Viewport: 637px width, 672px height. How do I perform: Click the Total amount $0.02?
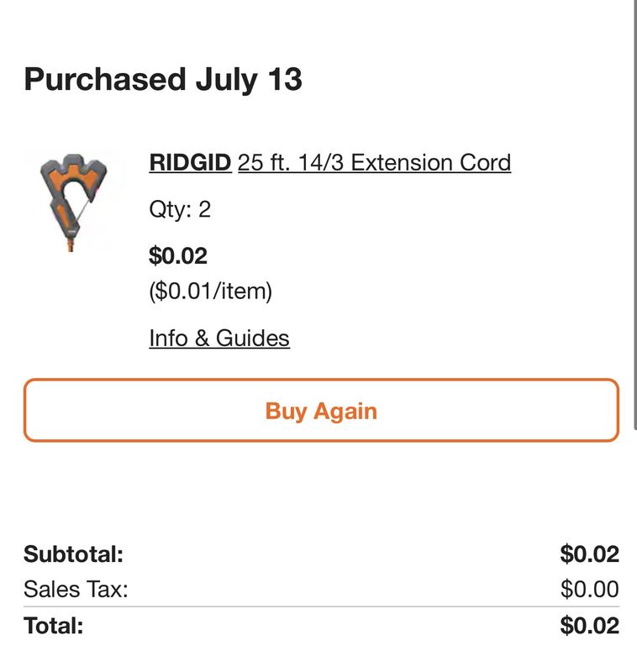[589, 625]
